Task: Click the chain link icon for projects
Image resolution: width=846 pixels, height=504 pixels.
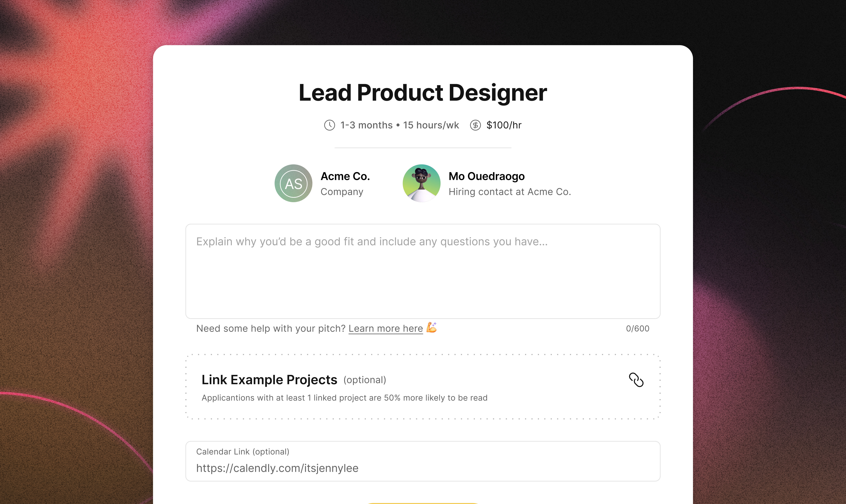Action: pyautogui.click(x=636, y=380)
